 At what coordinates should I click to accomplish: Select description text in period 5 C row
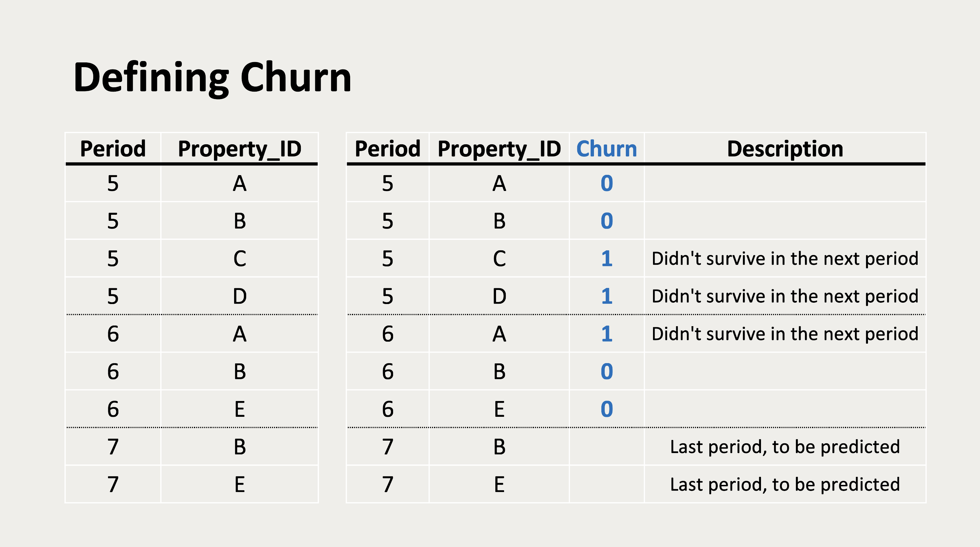pyautogui.click(x=785, y=259)
